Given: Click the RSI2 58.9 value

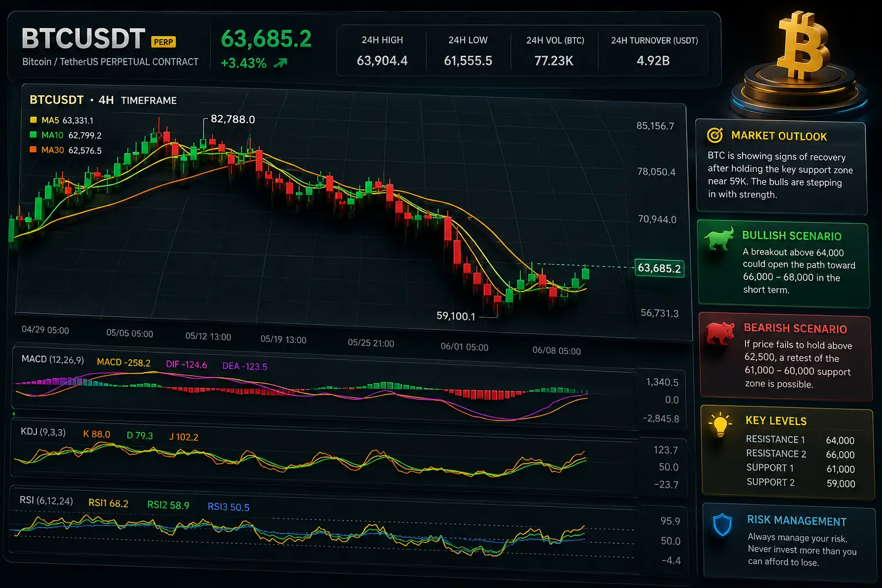Looking at the screenshot, I should click(168, 505).
